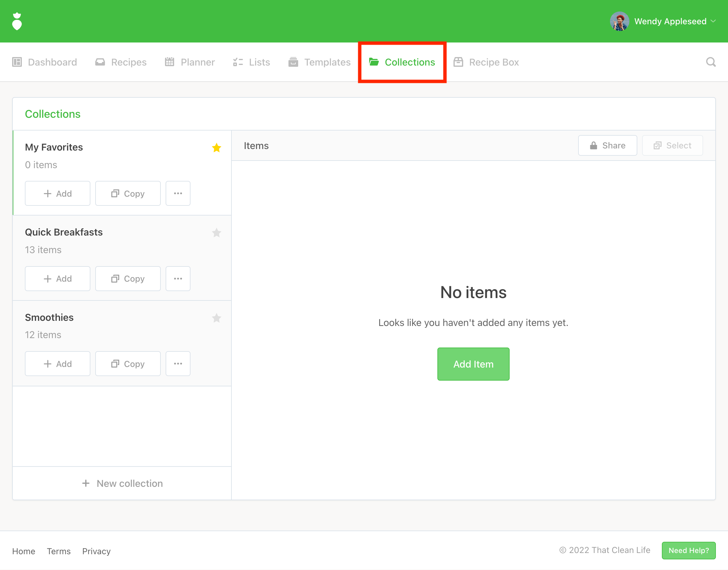The width and height of the screenshot is (728, 570).
Task: Open the search magnifier icon
Action: (711, 62)
